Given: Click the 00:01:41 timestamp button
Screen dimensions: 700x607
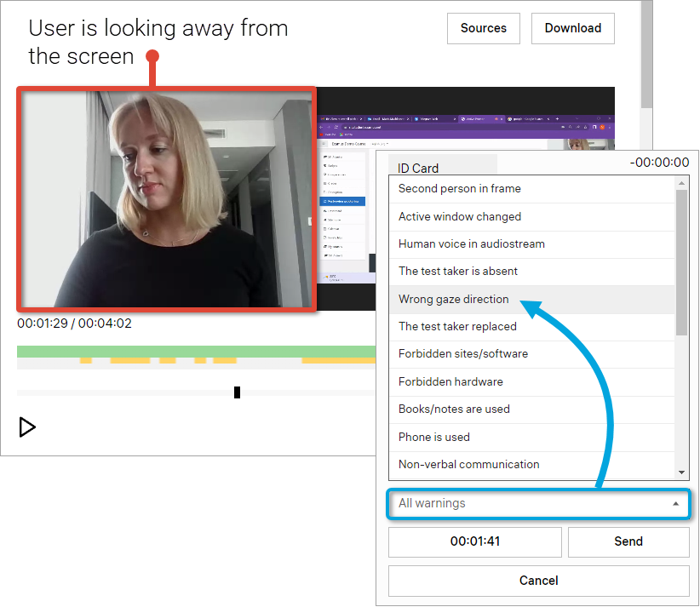Looking at the screenshot, I should [474, 541].
